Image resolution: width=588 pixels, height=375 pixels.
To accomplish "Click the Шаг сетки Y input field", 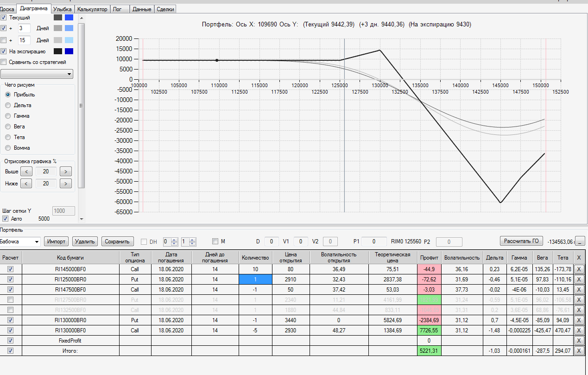I will tap(64, 211).
